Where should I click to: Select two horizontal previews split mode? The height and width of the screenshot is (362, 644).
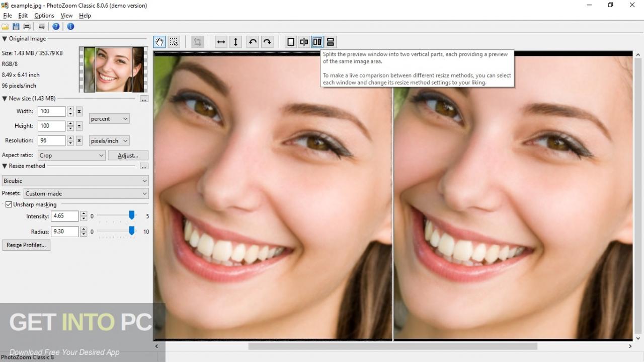[331, 42]
